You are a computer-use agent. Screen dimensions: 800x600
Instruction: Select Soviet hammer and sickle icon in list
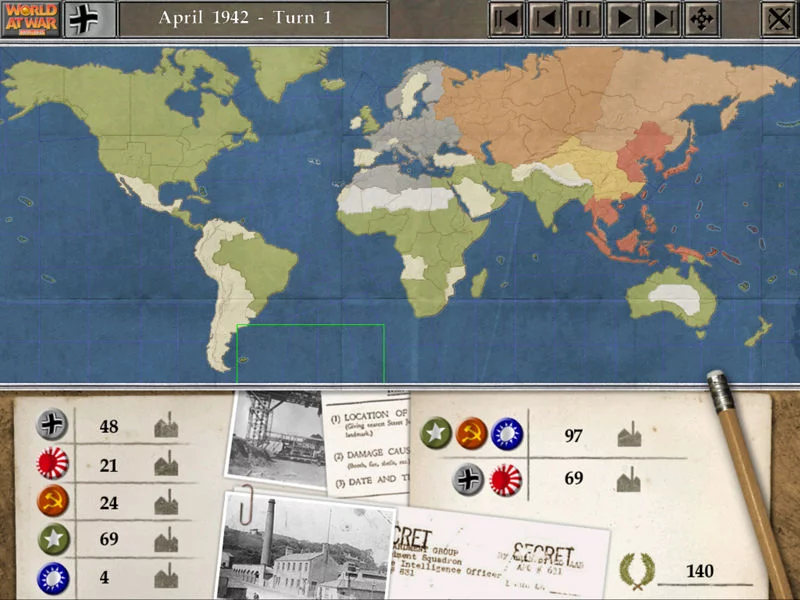pos(53,501)
